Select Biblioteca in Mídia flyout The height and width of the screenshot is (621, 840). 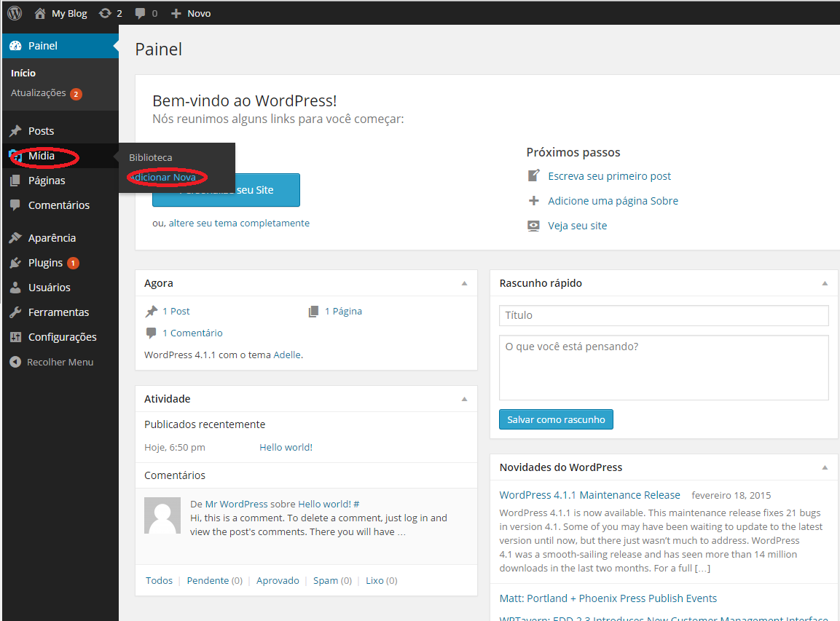point(151,157)
